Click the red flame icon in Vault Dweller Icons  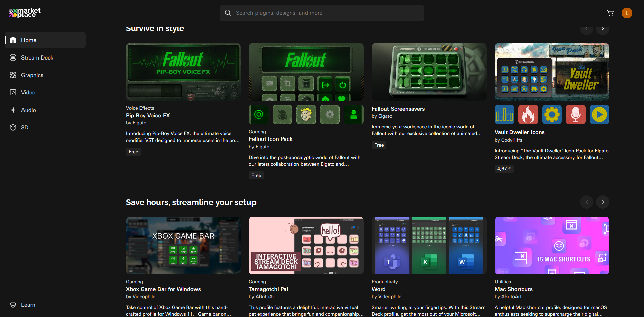click(x=528, y=115)
